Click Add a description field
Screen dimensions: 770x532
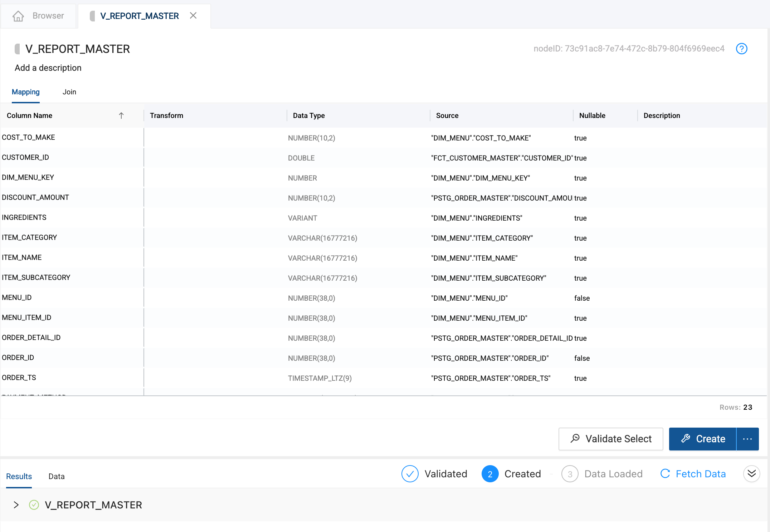[x=48, y=68]
